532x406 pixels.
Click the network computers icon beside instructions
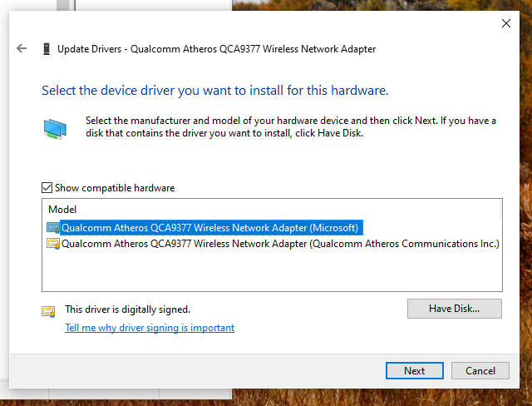click(55, 129)
